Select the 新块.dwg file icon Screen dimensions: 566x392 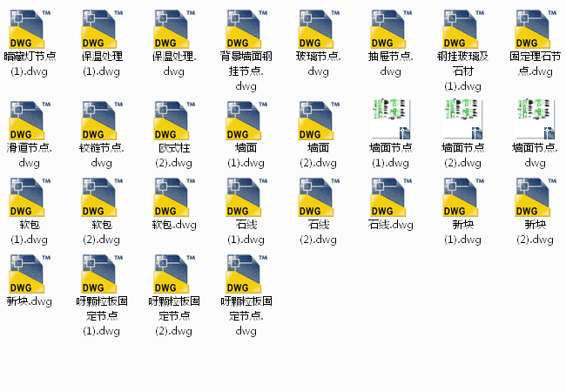tap(30, 274)
